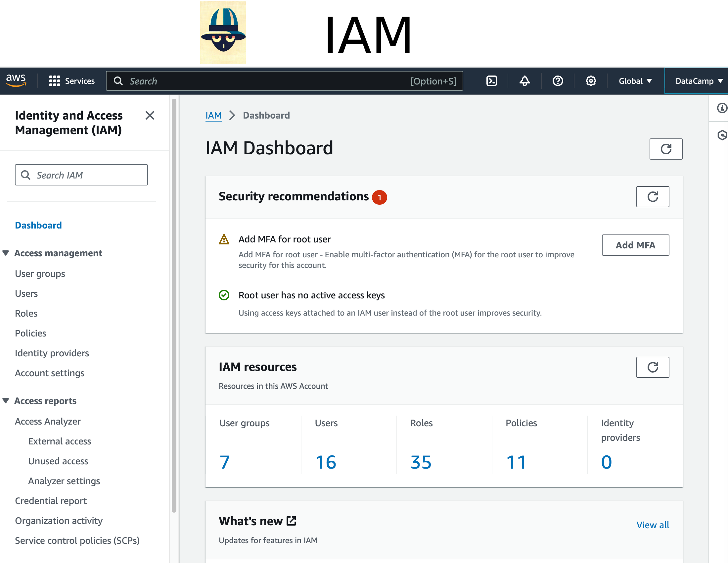Open Users in the sidebar
The image size is (728, 563).
coord(26,293)
